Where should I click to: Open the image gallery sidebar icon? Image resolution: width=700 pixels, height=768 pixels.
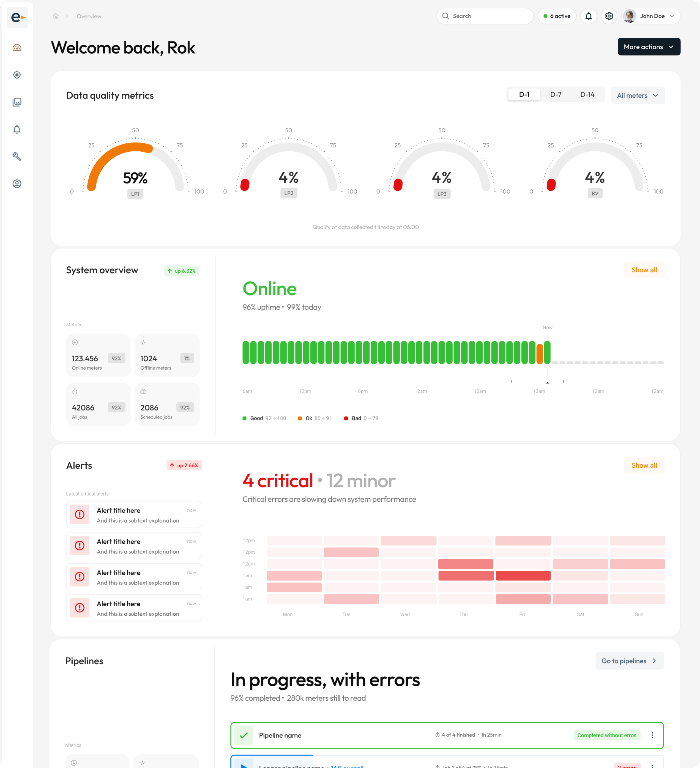17,102
